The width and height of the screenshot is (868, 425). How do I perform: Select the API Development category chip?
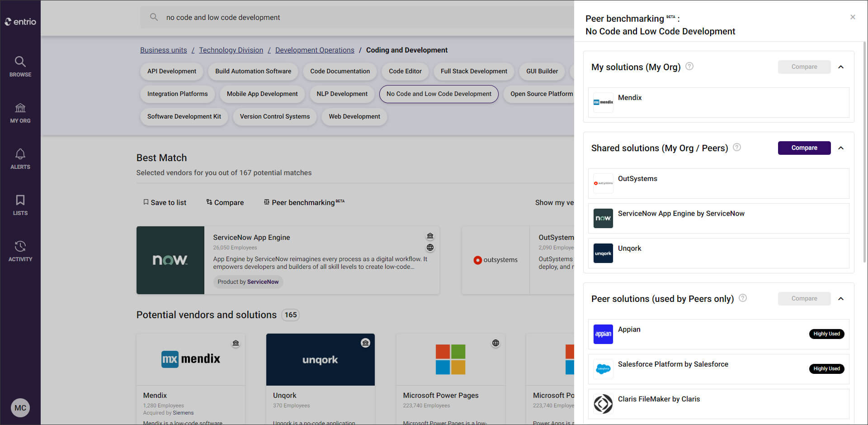[x=172, y=71]
